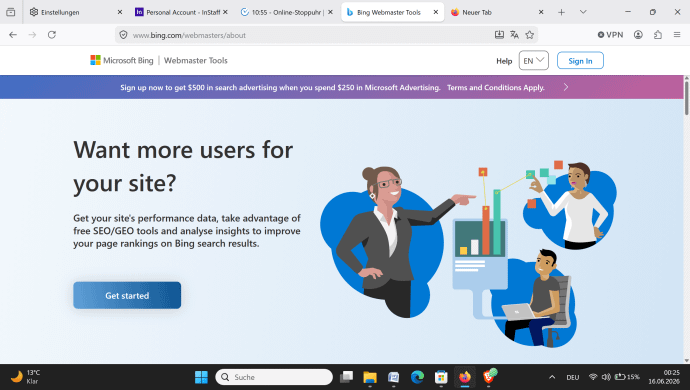Open the Windows Start menu
Image resolution: width=690 pixels, height=390 pixels.
tap(201, 377)
